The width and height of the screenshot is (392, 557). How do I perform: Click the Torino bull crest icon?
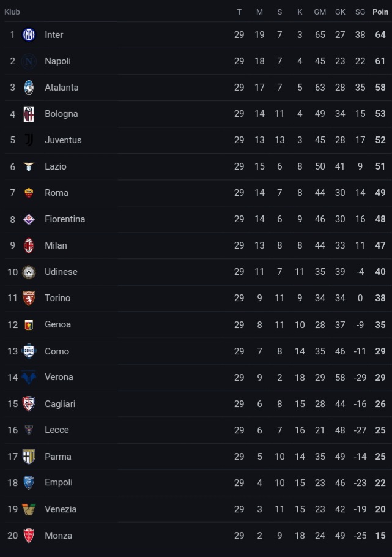coord(29,298)
